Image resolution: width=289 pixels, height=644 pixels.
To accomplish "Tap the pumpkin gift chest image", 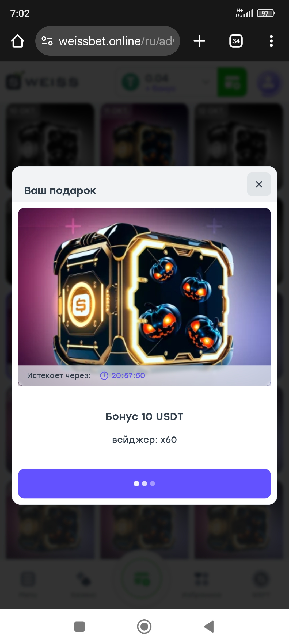I will [144, 287].
